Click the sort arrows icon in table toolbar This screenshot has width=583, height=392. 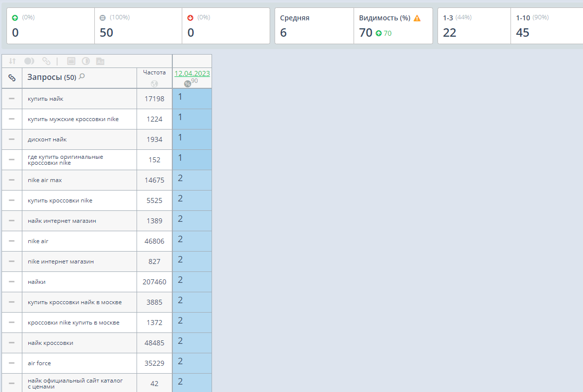click(x=12, y=61)
